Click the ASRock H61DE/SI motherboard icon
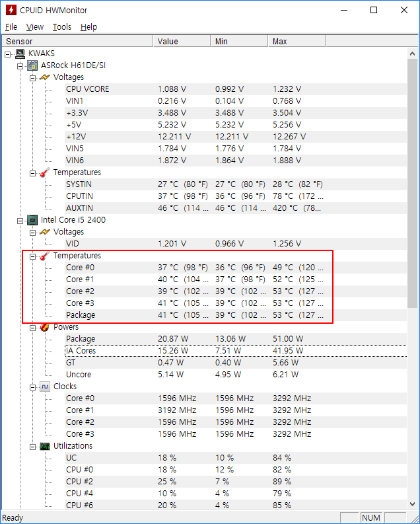 tap(32, 65)
